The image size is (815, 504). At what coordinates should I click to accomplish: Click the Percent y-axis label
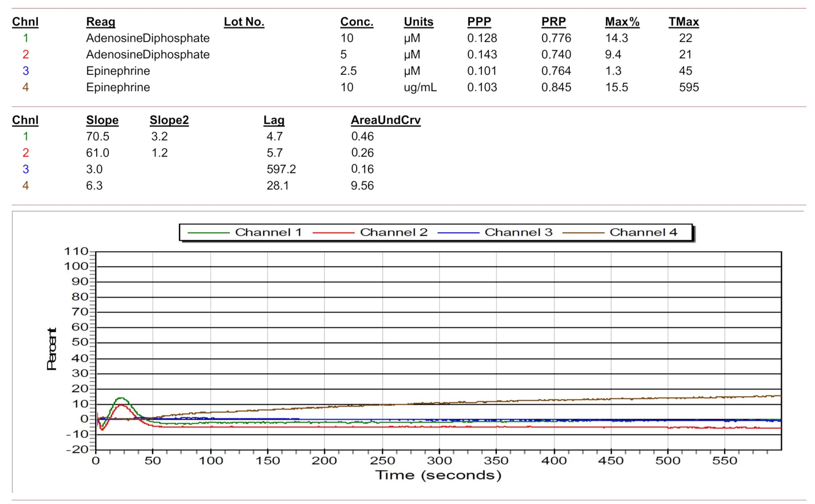click(x=52, y=349)
